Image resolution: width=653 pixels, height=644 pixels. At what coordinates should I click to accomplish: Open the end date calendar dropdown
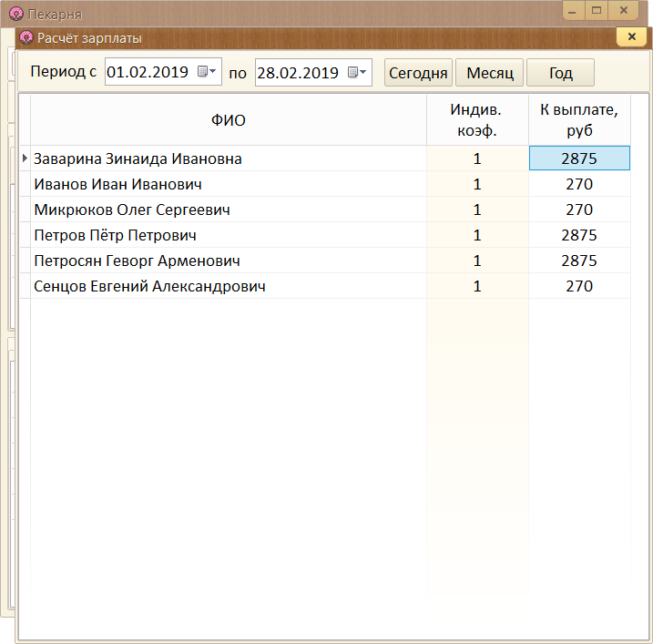[357, 73]
